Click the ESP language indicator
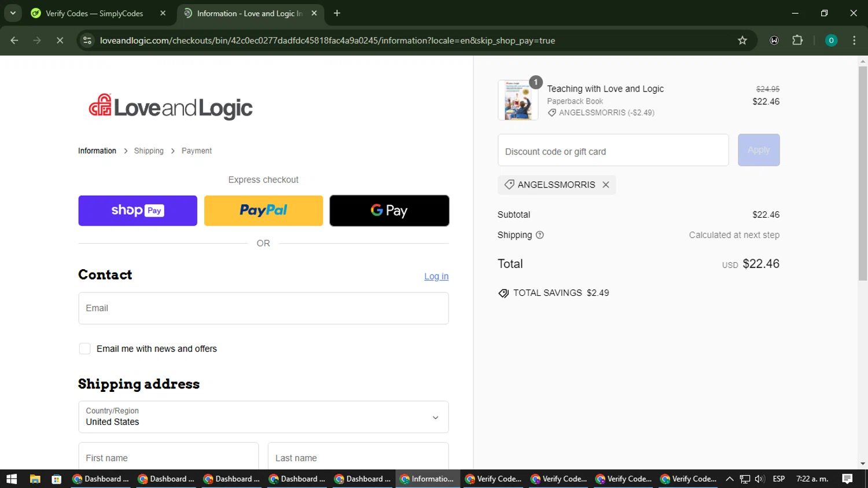 (x=779, y=479)
